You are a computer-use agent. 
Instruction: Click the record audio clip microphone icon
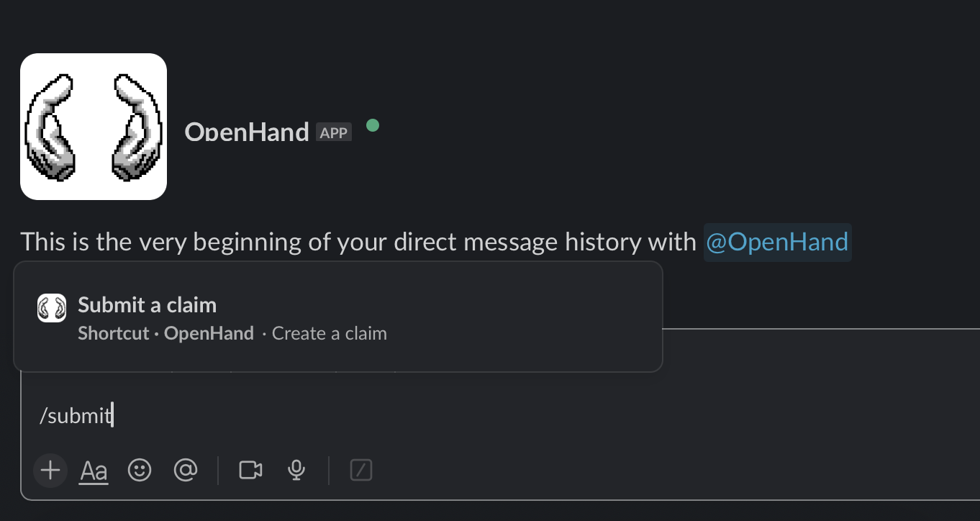pyautogui.click(x=296, y=470)
